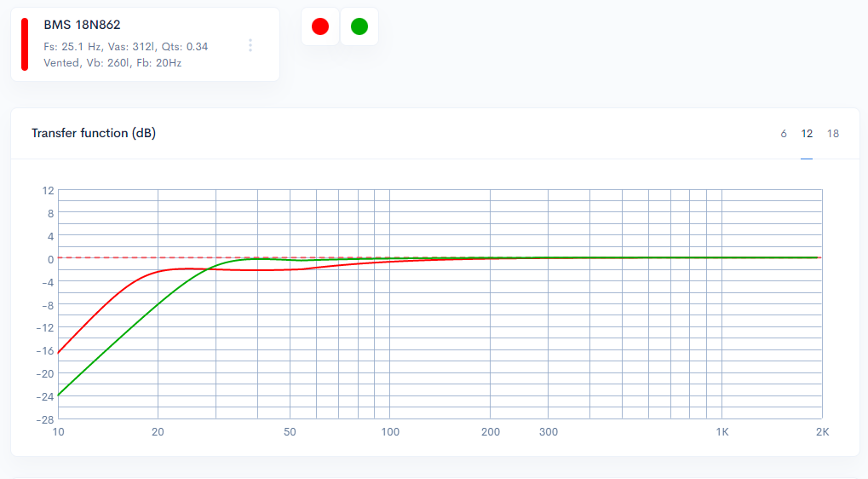Click the red circle series button
The image size is (868, 479).
[x=320, y=26]
